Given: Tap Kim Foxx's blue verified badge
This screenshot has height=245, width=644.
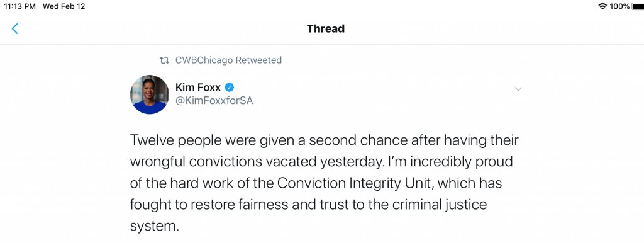Looking at the screenshot, I should [230, 87].
